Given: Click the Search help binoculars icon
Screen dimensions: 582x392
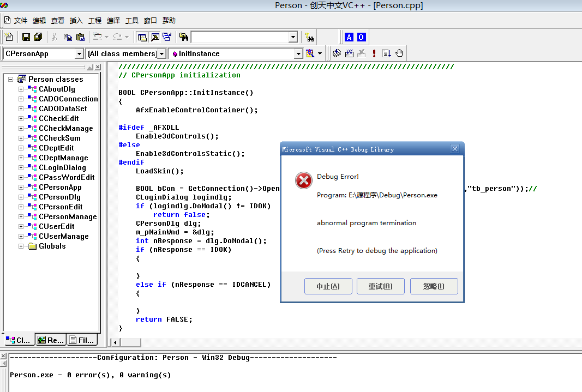Looking at the screenshot, I should pyautogui.click(x=309, y=37).
